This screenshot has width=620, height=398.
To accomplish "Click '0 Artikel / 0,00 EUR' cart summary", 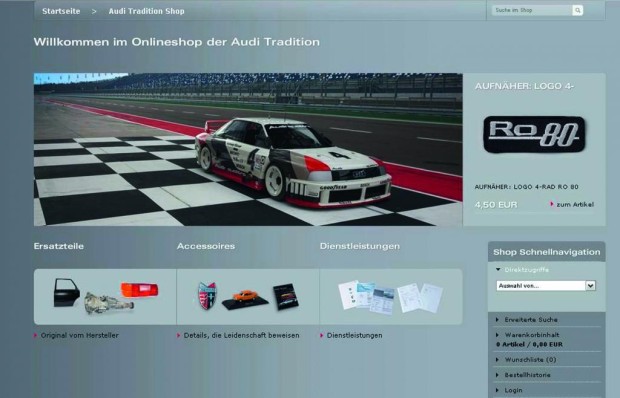I will pos(529,344).
